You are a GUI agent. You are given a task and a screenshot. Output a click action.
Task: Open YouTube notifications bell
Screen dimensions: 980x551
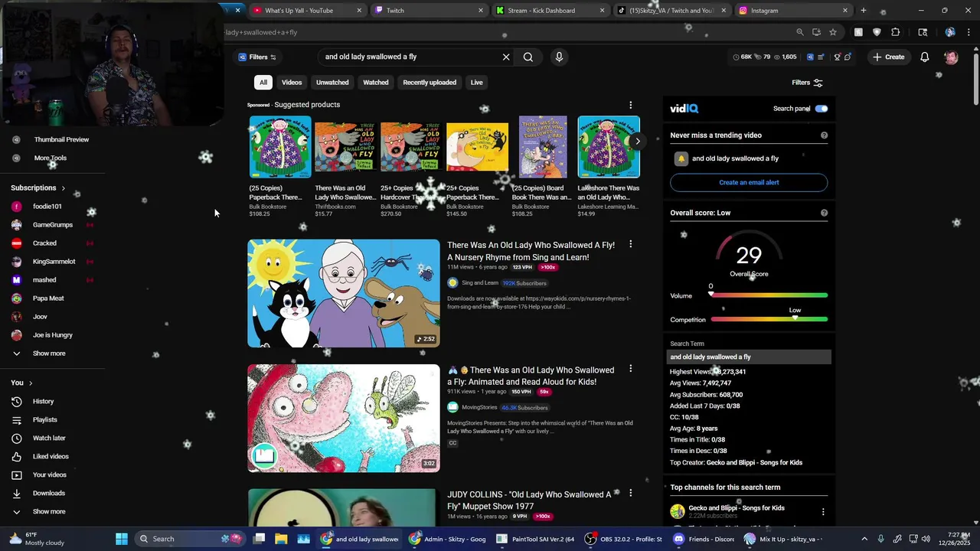point(925,57)
